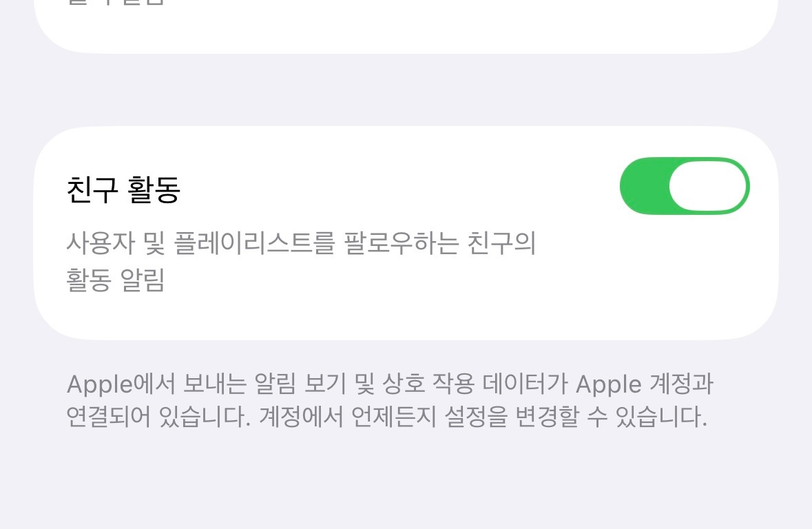The image size is (812, 529).
Task: Click the cut-off text in the top card
Action: coord(116,3)
